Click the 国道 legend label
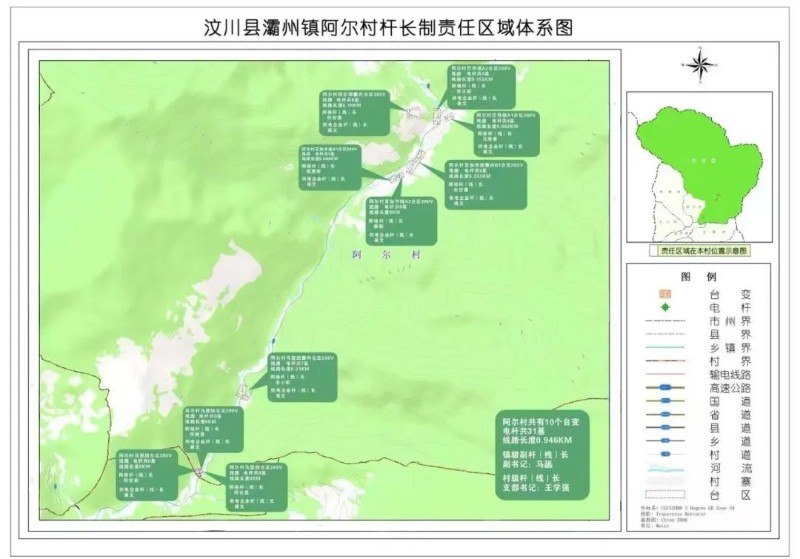 (730, 401)
